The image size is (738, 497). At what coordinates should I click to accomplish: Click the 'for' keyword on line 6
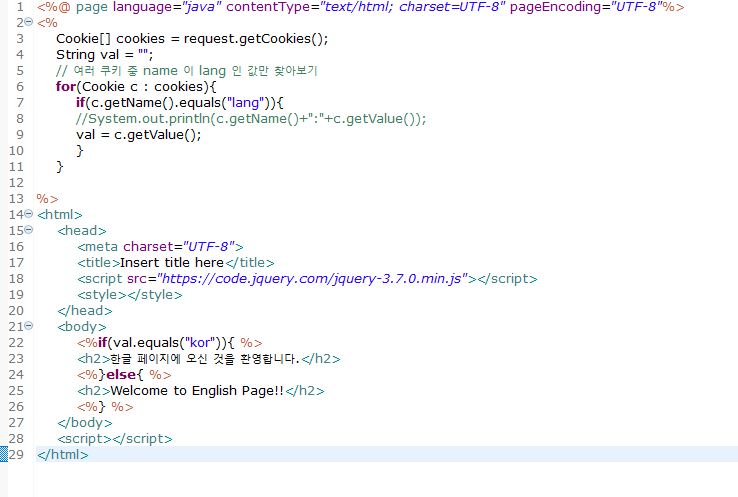(66, 87)
